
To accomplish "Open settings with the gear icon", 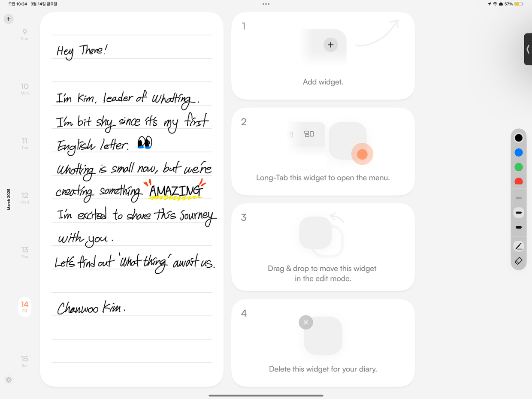I will pyautogui.click(x=9, y=380).
